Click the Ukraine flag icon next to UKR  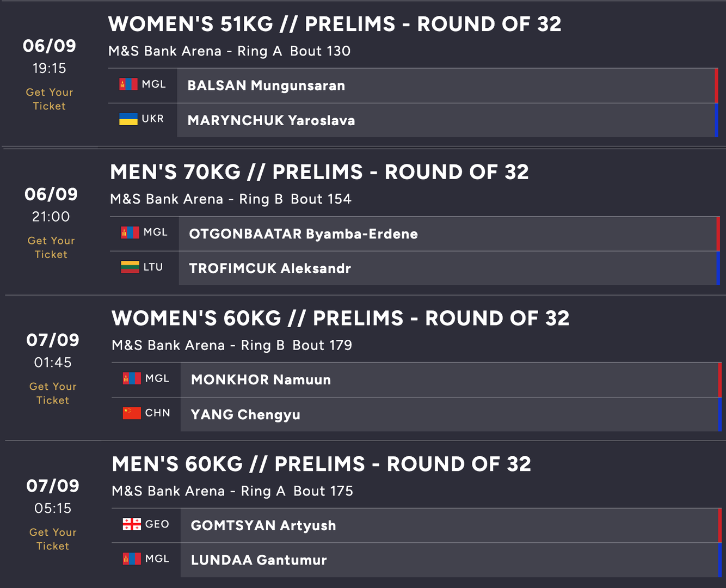128,119
